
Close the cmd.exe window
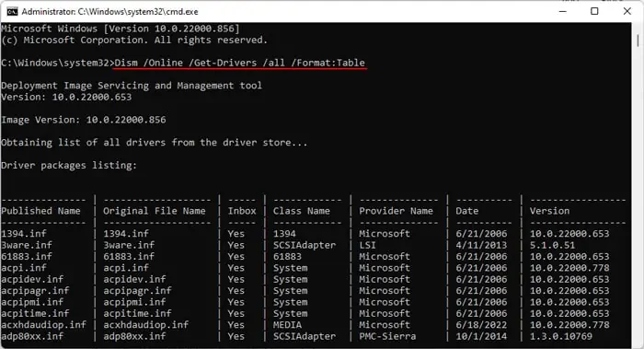[627, 11]
